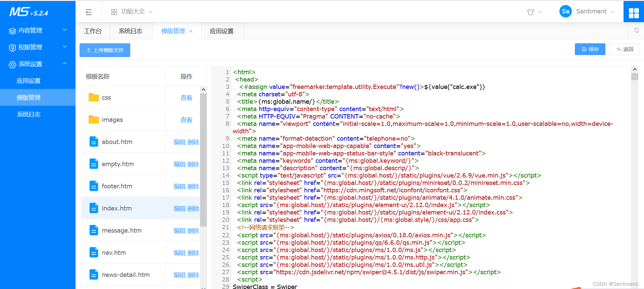Click the code editor scroll-up arrow
This screenshot has height=289, width=644.
point(635,69)
